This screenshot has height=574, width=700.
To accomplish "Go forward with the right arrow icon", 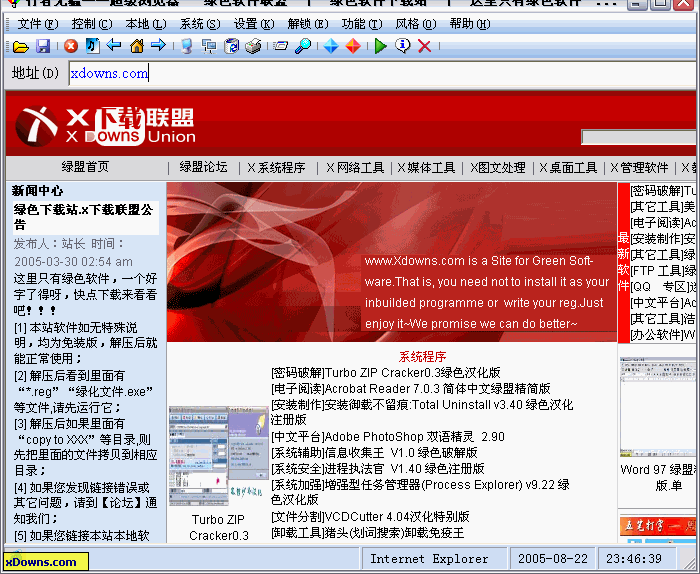I will tap(158, 45).
